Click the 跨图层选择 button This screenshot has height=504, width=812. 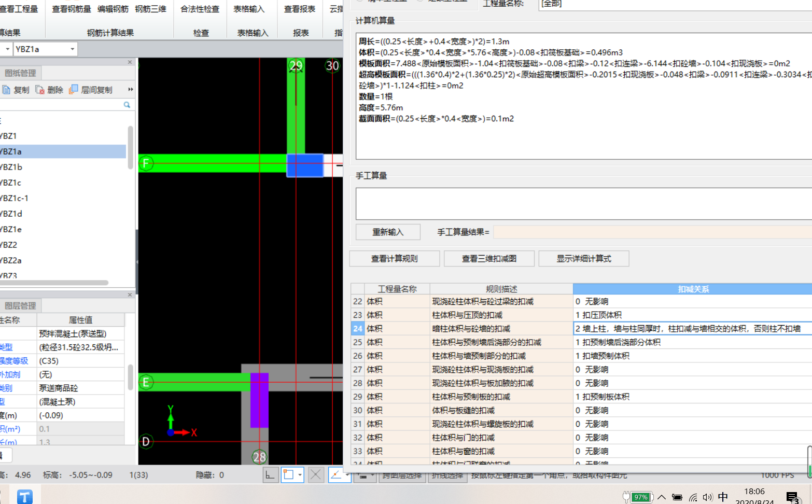click(x=402, y=475)
